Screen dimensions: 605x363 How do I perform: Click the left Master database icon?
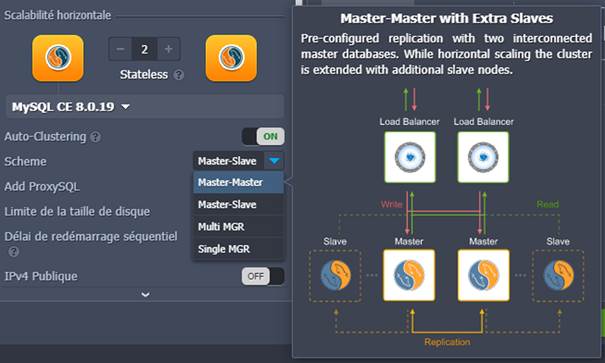[409, 275]
